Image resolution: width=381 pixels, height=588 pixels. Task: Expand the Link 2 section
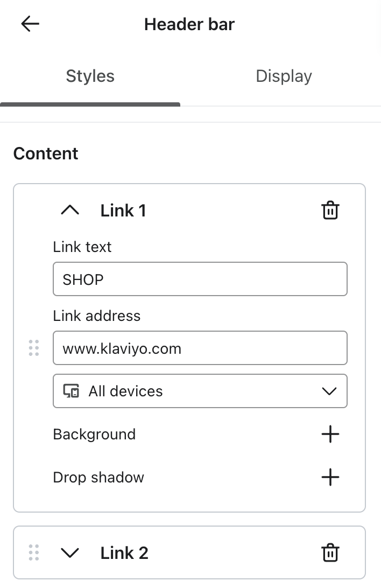click(x=69, y=552)
